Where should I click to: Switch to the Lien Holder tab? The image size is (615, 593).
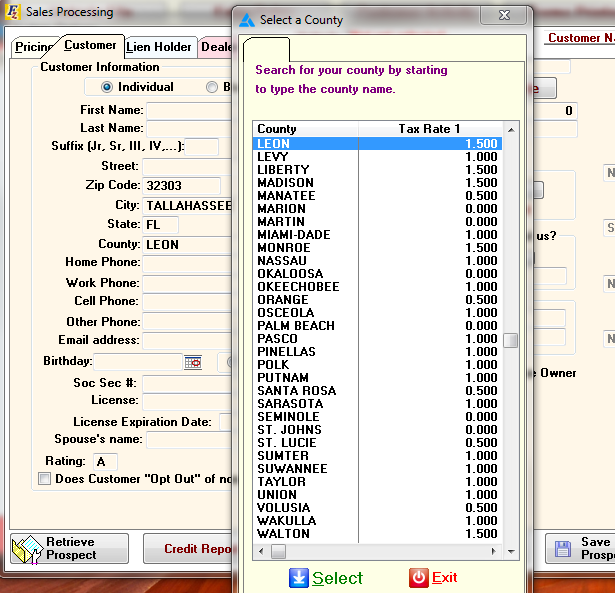tap(159, 47)
